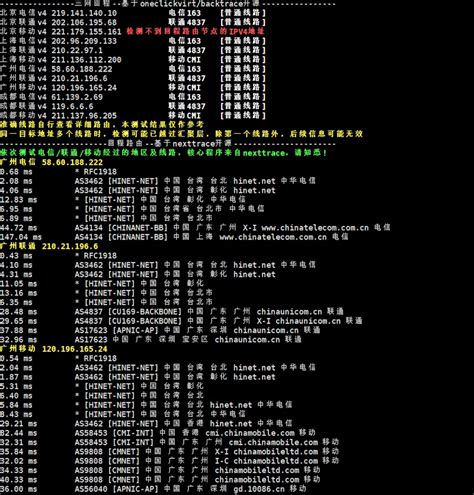Click the yellow heading with 120.196.165.24
Screen dimensions: 474x495
(54, 349)
